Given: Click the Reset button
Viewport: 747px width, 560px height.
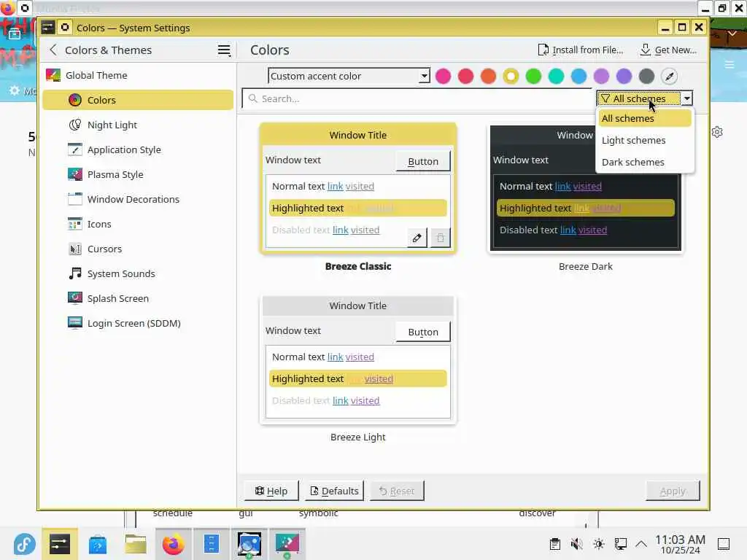Looking at the screenshot, I should pyautogui.click(x=397, y=491).
